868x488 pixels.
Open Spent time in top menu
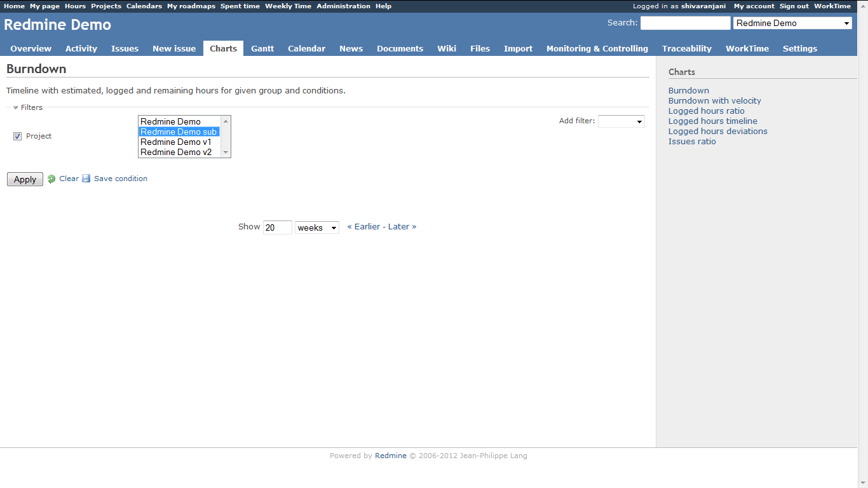click(x=240, y=6)
